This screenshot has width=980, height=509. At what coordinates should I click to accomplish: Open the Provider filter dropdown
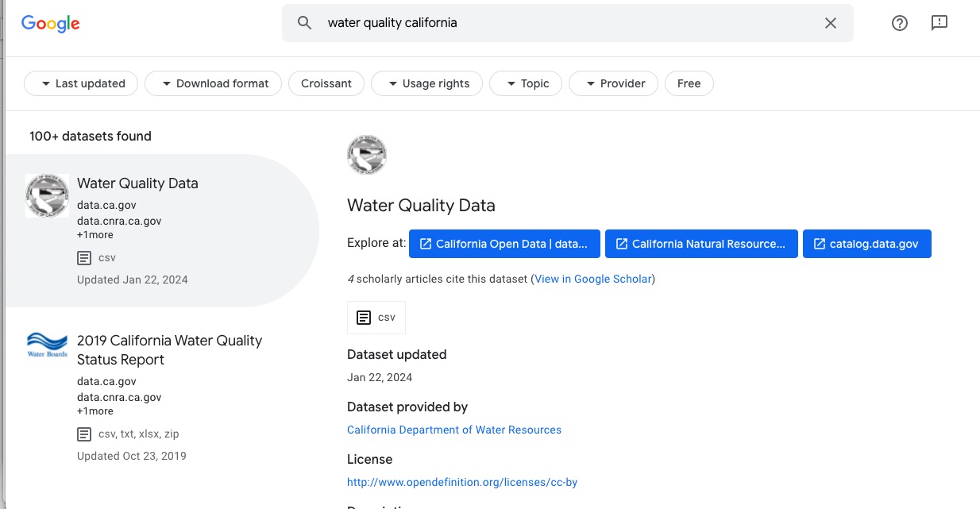pyautogui.click(x=612, y=83)
